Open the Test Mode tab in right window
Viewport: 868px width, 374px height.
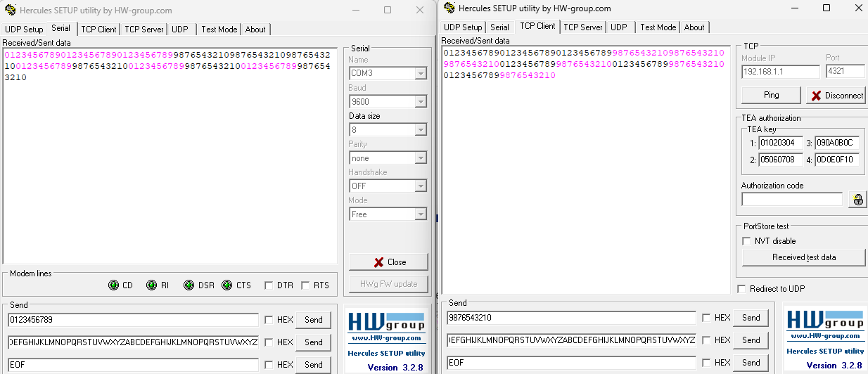pos(658,27)
